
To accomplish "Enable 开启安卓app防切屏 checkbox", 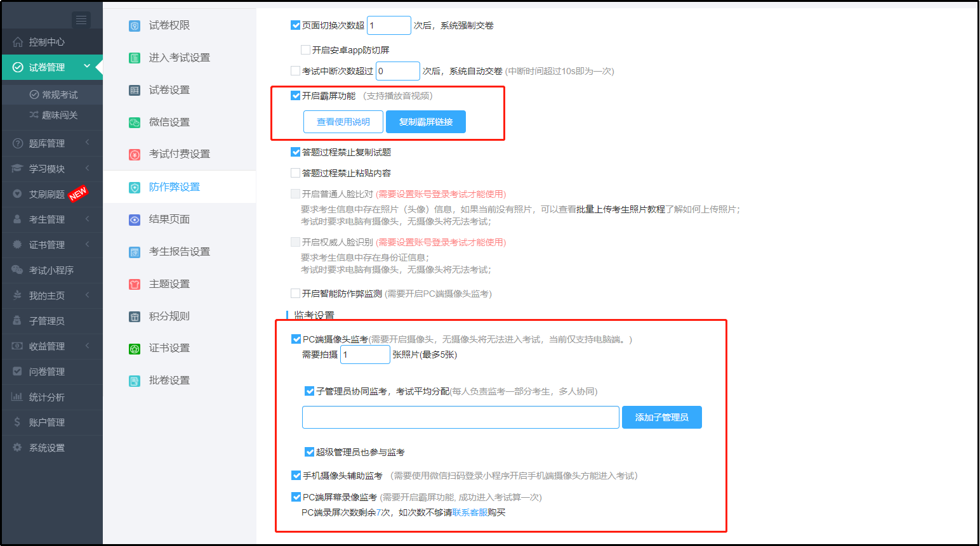I will coord(305,49).
